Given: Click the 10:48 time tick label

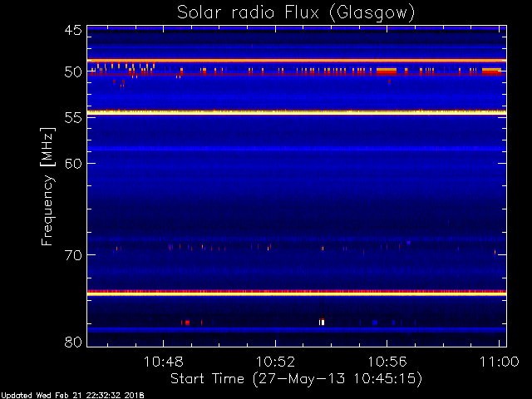Looking at the screenshot, I should tap(164, 362).
